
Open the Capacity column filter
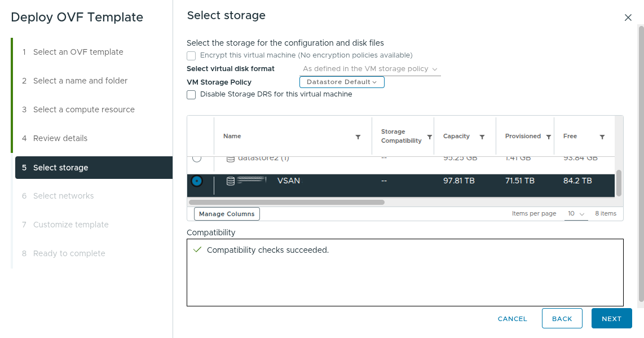coord(482,136)
